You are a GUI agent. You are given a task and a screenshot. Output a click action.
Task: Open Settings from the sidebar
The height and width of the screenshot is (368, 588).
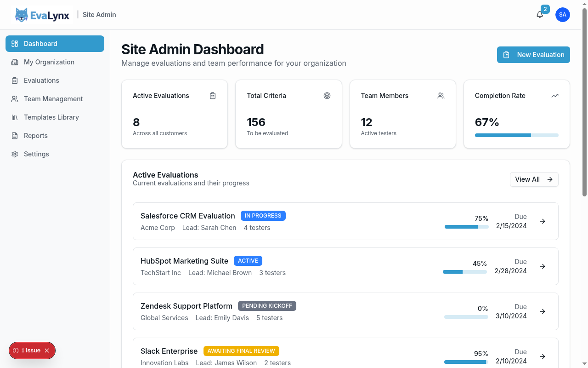(x=55, y=154)
